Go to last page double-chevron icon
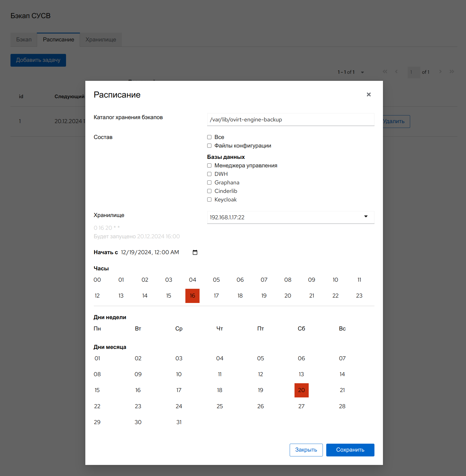This screenshot has width=466, height=476. tap(452, 72)
